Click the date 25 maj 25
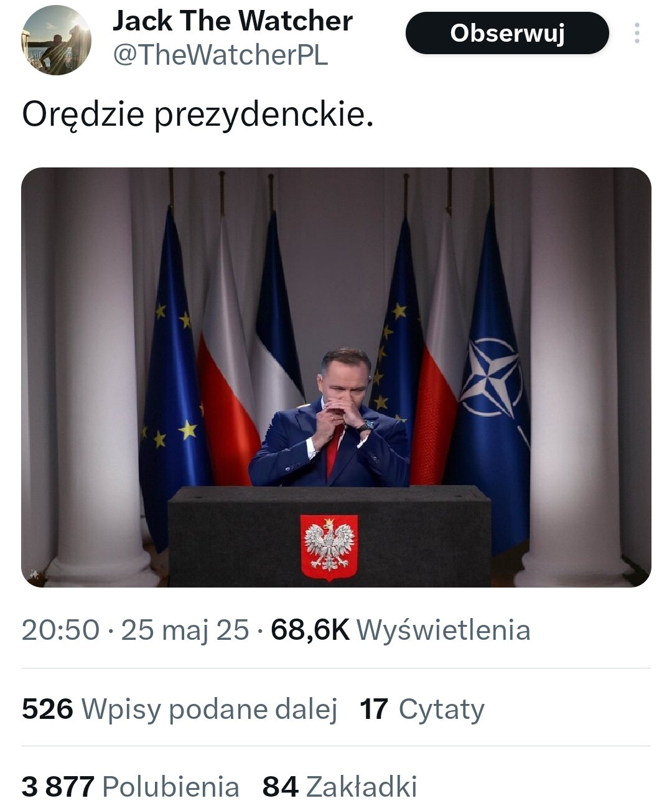The image size is (672, 811). pyautogui.click(x=185, y=630)
